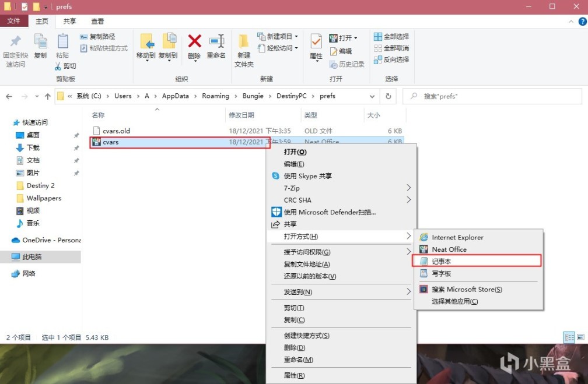Click Copy Path (复制路径) in ribbon

[x=97, y=36]
